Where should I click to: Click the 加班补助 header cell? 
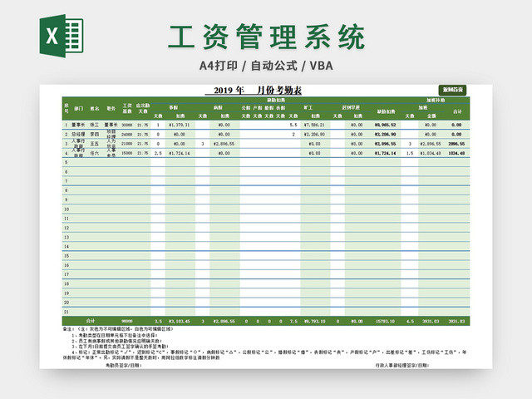(436, 100)
